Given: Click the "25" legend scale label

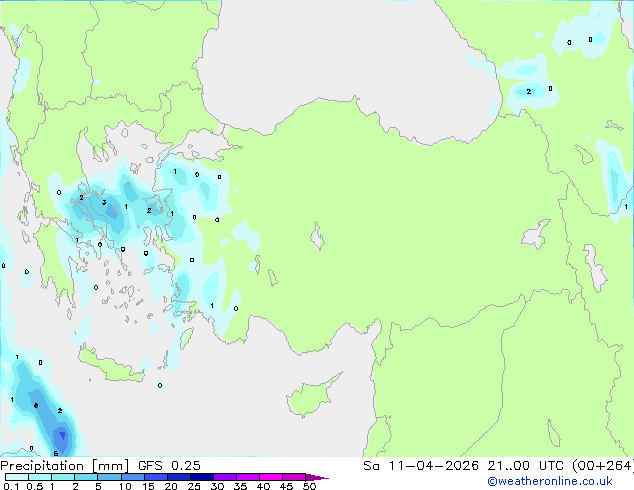Looking at the screenshot, I should [x=194, y=486].
